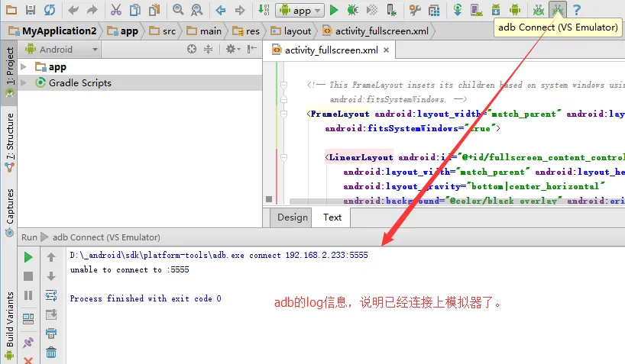Image resolution: width=625 pixels, height=364 pixels.
Task: Navigate back with the blue left arrow
Action: pyautogui.click(x=220, y=10)
